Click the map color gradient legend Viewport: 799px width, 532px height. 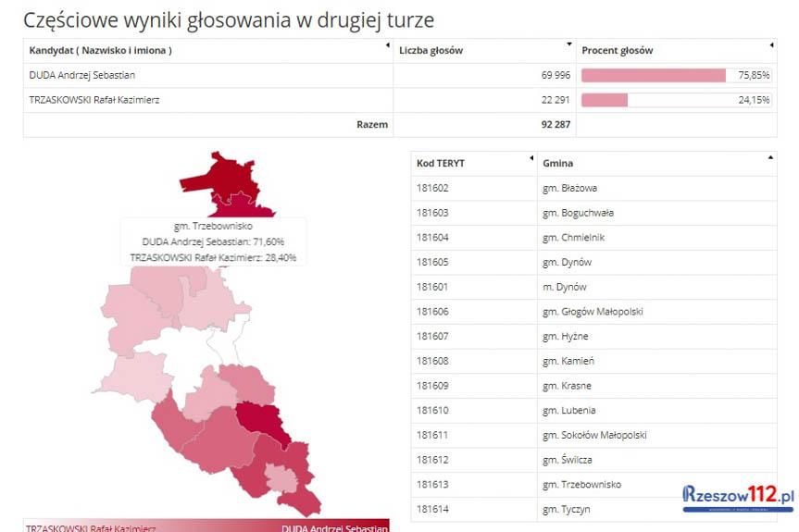pos(206,526)
